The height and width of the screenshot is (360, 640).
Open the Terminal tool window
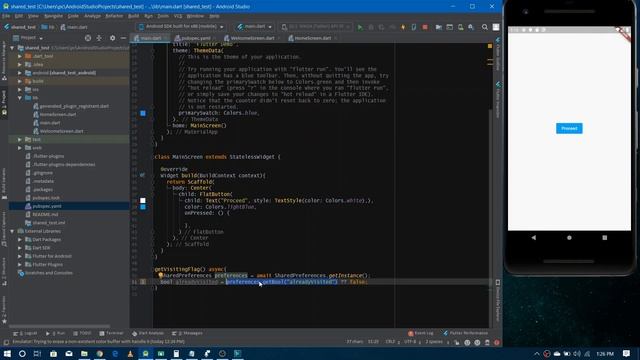[111, 333]
